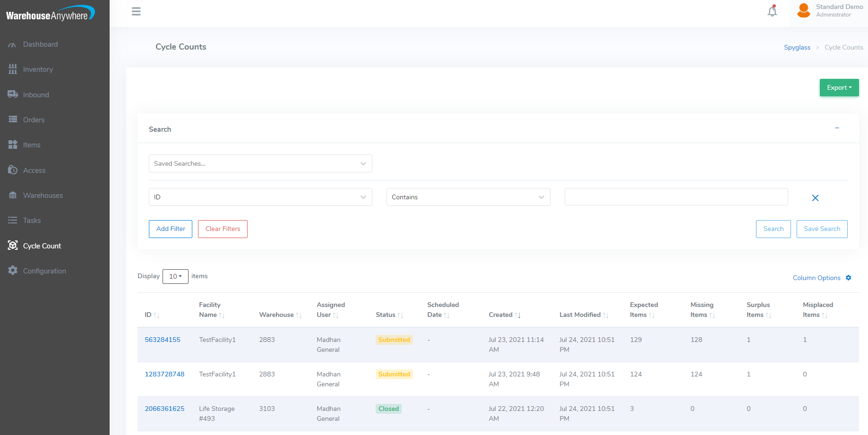Viewport: 868px width, 435px height.
Task: Open the Saved Searches dropdown
Action: (x=260, y=163)
